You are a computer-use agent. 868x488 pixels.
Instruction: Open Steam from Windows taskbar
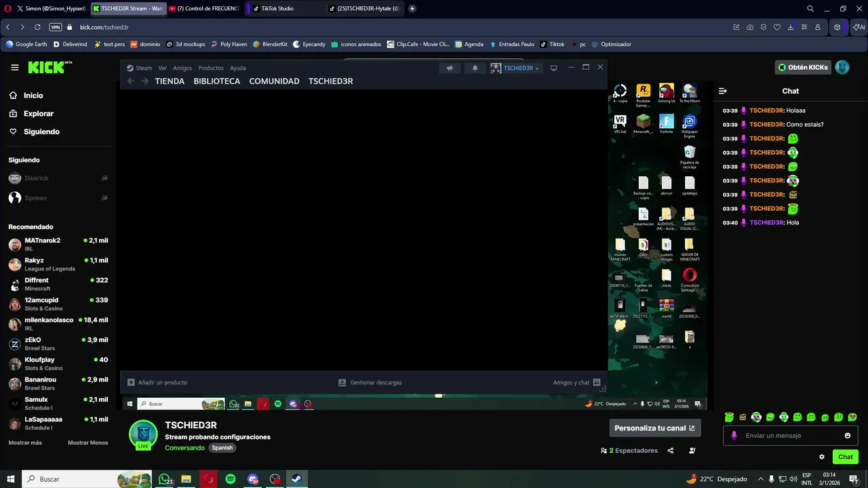tap(296, 479)
